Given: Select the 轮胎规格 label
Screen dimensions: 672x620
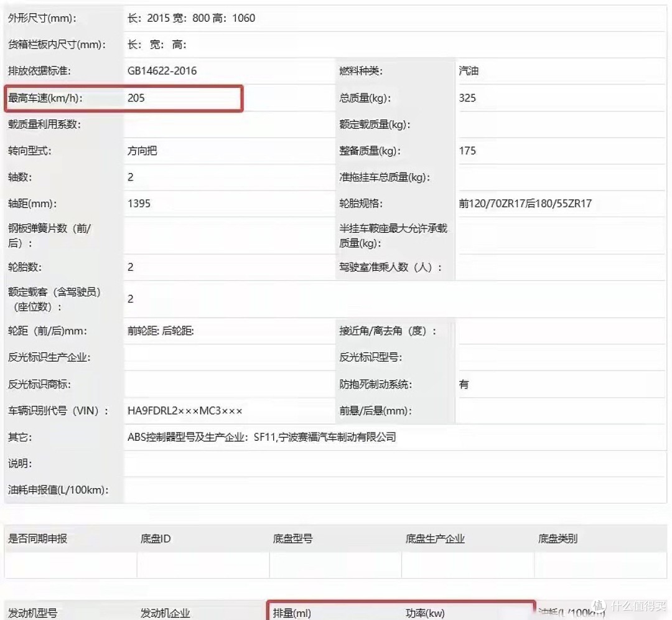Looking at the screenshot, I should click(360, 203).
